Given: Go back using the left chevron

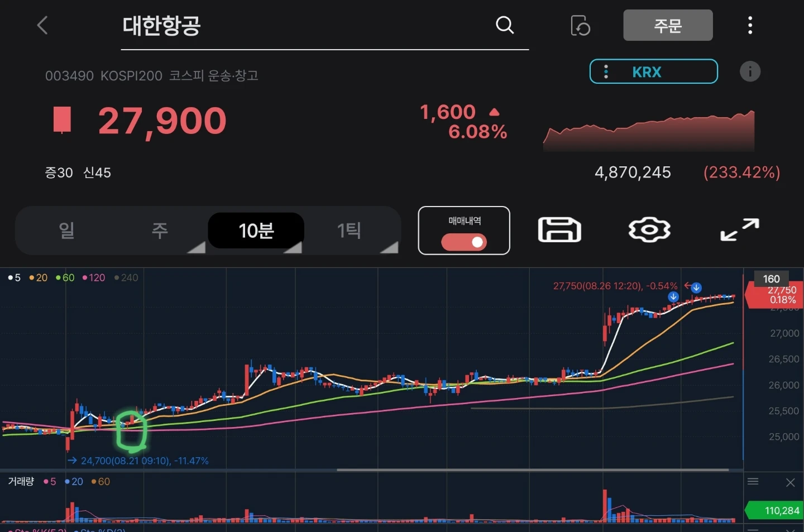Looking at the screenshot, I should (42, 25).
